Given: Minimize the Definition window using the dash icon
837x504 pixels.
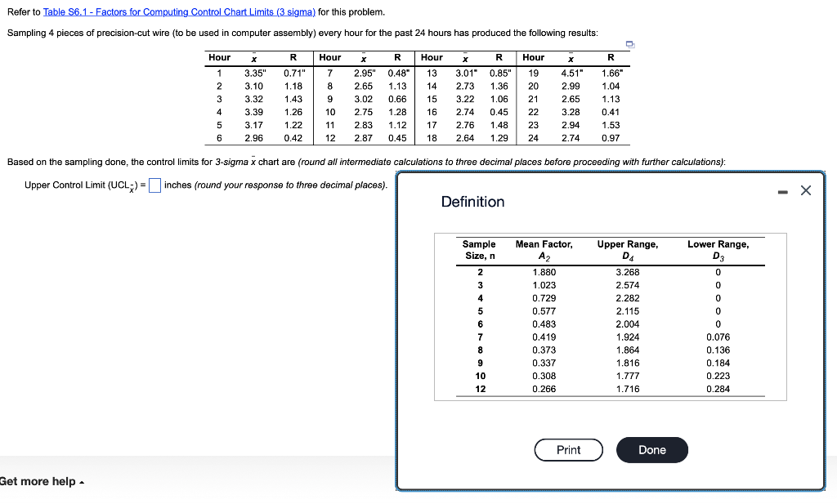Looking at the screenshot, I should point(783,190).
